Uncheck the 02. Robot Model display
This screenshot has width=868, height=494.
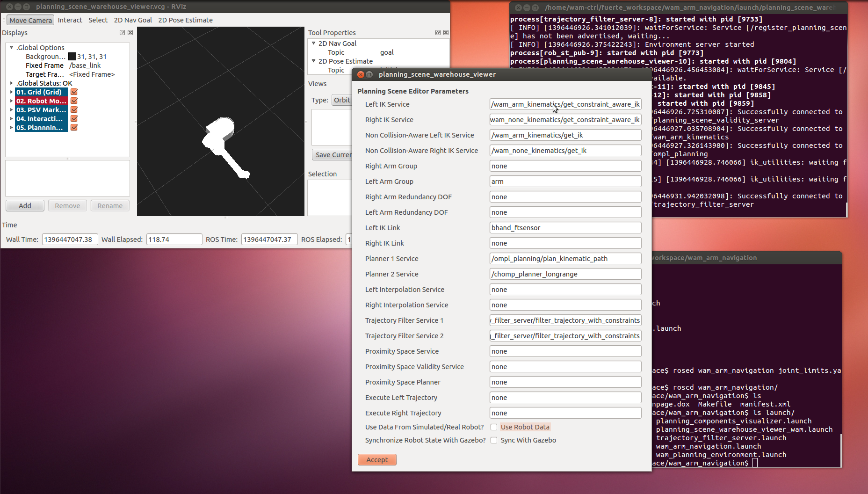tap(74, 101)
